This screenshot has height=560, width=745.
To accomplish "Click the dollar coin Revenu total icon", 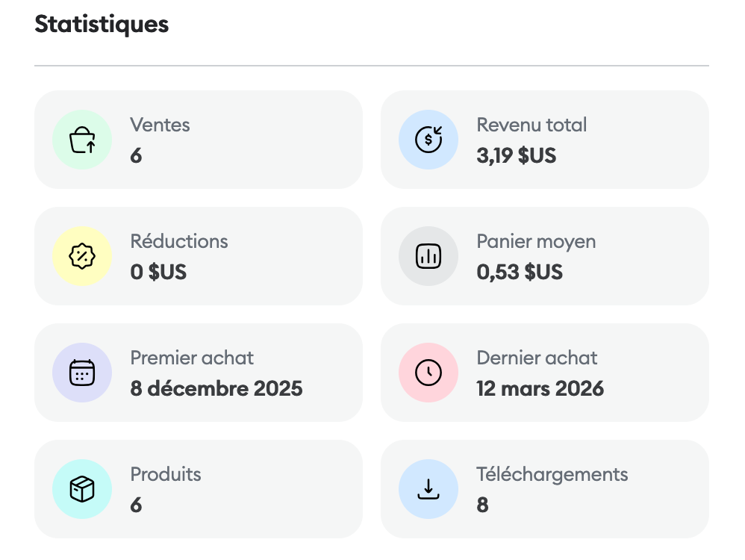I will 428,140.
